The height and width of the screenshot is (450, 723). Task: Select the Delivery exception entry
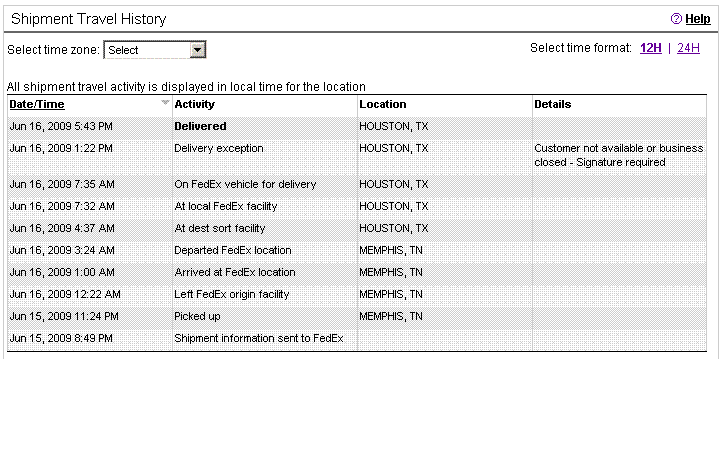tap(219, 148)
